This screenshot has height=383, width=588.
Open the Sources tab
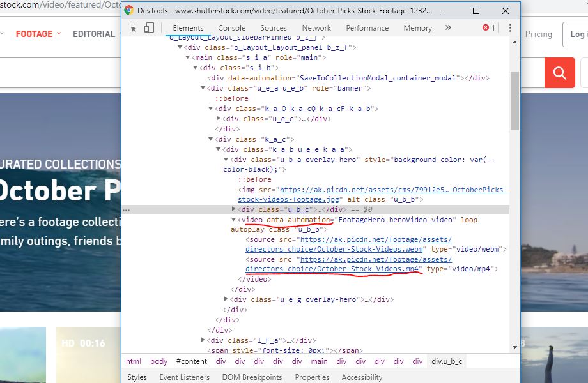click(274, 28)
